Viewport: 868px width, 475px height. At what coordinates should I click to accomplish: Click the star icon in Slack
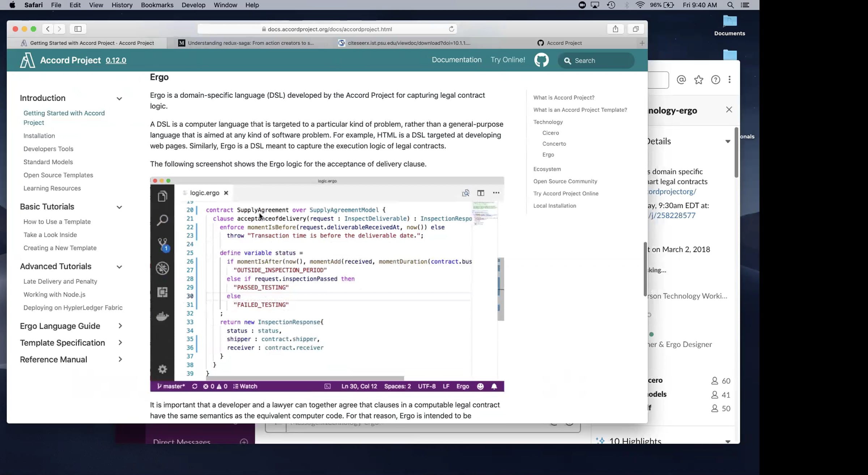tap(698, 80)
